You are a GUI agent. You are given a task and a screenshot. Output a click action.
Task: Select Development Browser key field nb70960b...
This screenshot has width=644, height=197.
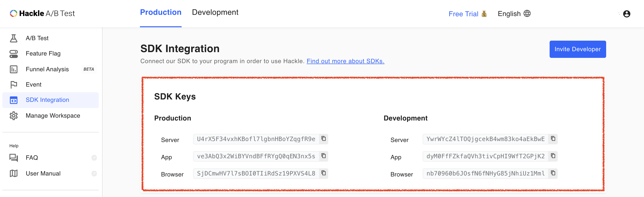[485, 174]
